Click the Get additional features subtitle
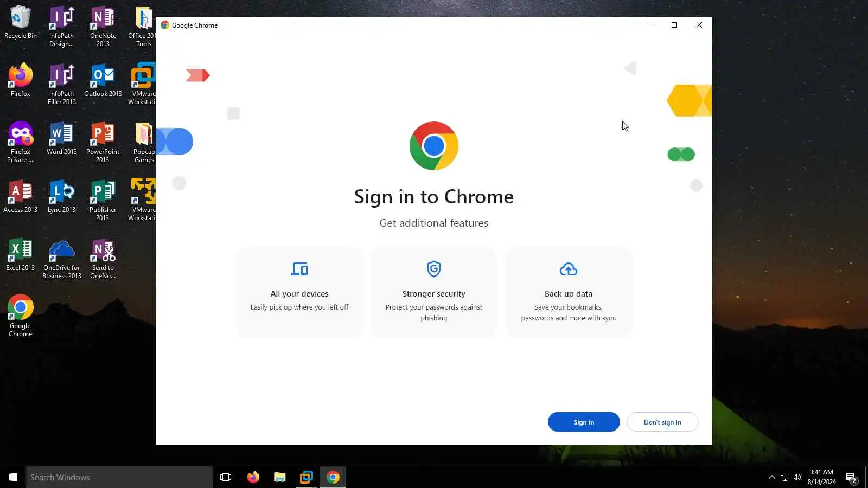868x488 pixels. [x=434, y=223]
